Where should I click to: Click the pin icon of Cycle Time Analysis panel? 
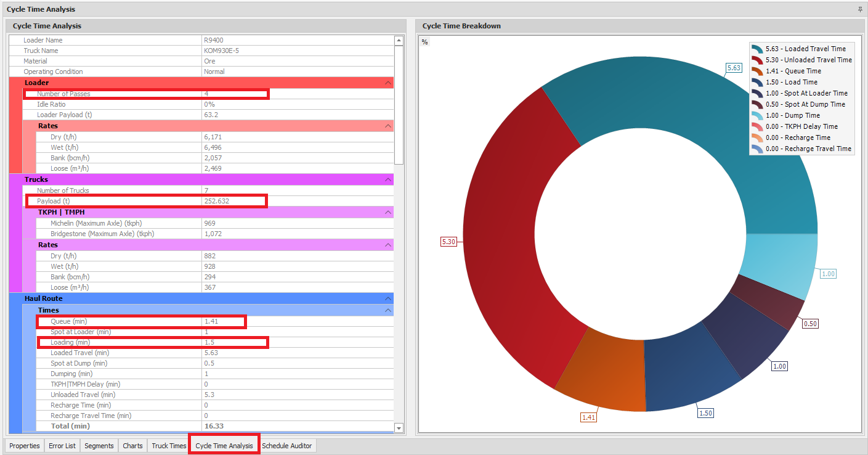(860, 10)
